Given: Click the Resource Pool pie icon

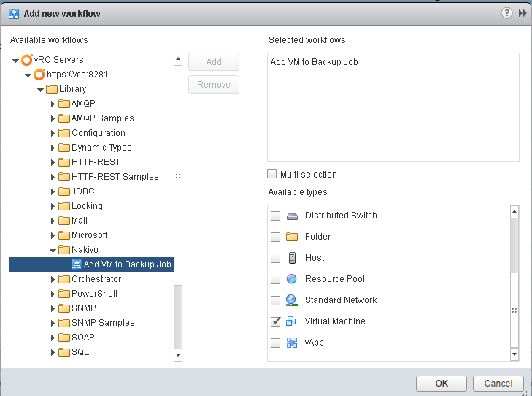Looking at the screenshot, I should click(x=292, y=279).
